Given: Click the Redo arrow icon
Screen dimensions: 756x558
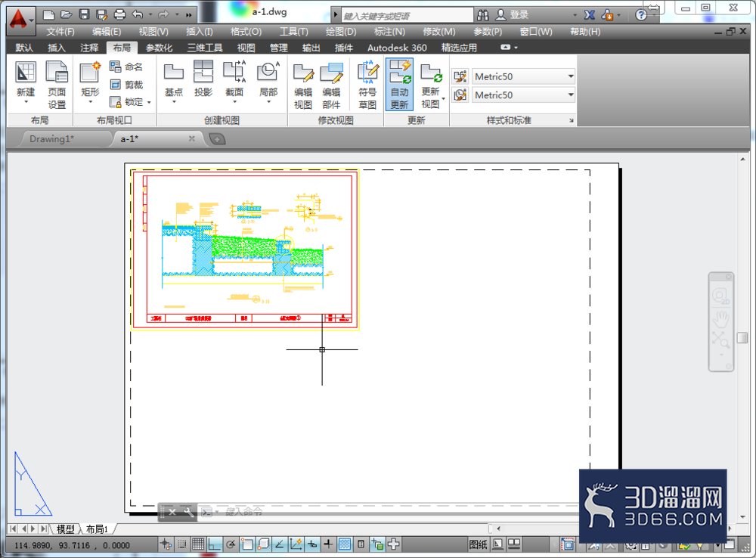Looking at the screenshot, I should click(164, 14).
